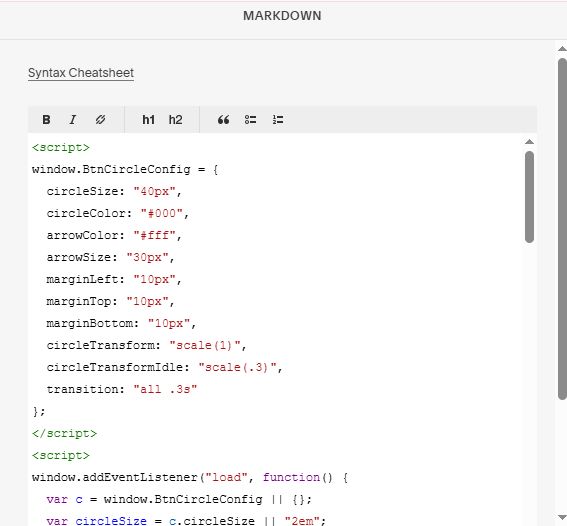Open the Syntax Cheatsheet link

[81, 73]
